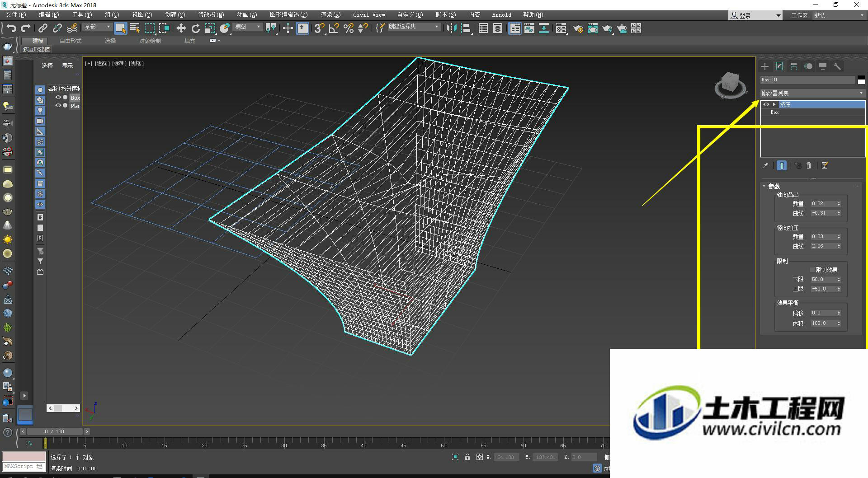This screenshot has height=478, width=868.
Task: Toggle Spinner Snap
Action: point(363,28)
